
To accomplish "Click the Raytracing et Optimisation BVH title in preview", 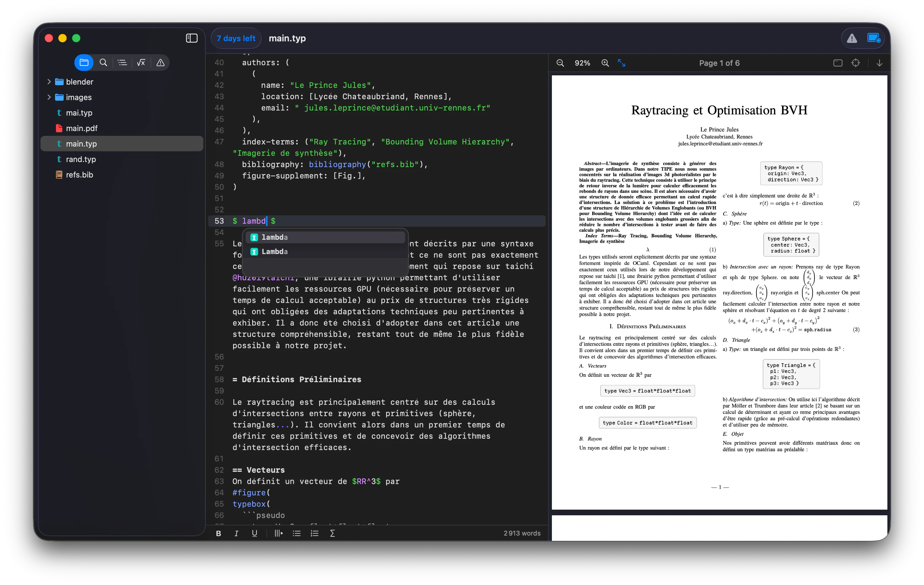I will 719,111.
